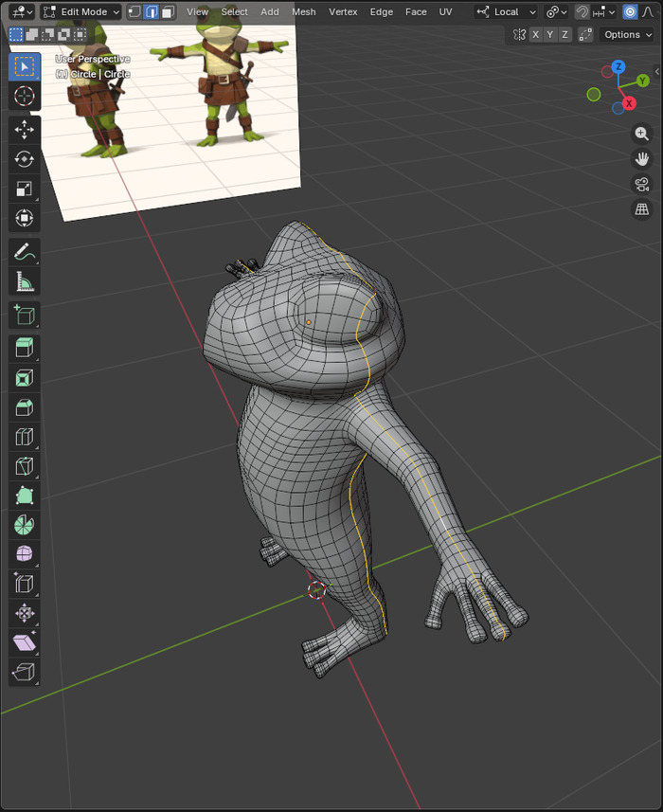Enable face select mode

point(168,12)
